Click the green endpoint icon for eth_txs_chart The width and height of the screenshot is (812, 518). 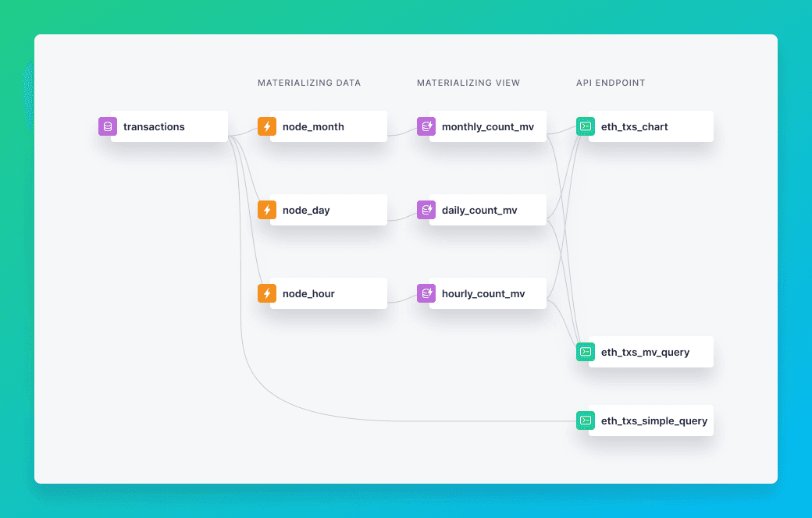coord(586,126)
